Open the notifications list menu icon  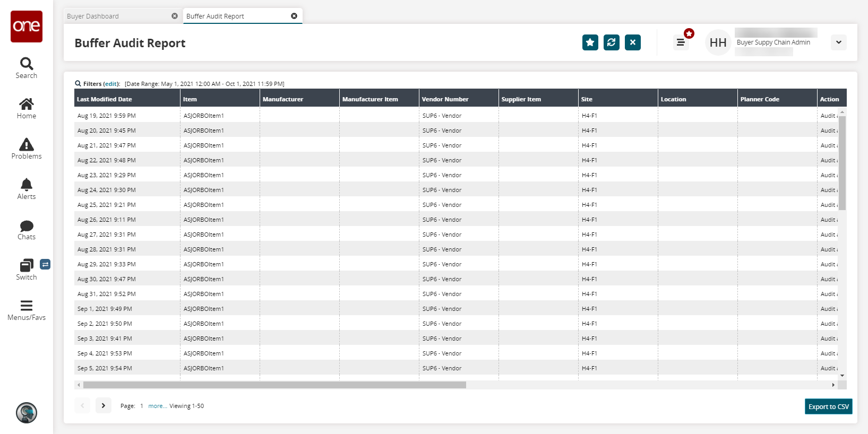point(681,42)
